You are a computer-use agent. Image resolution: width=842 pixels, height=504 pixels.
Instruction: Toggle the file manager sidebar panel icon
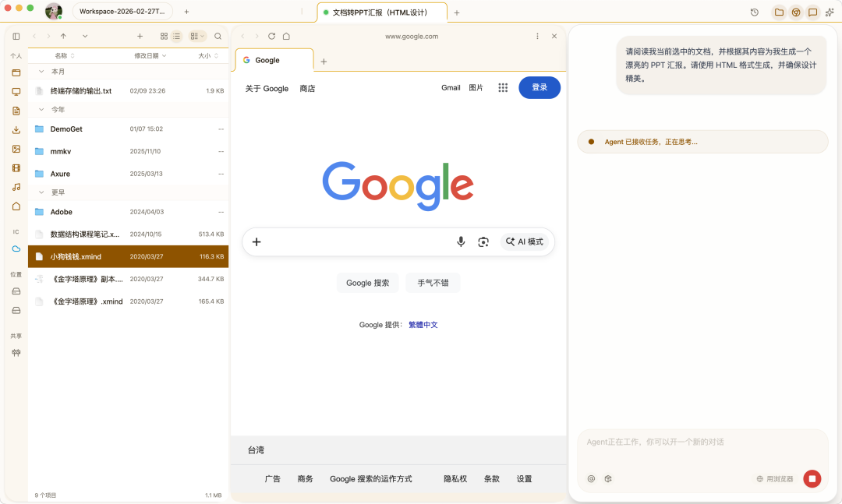[x=16, y=36]
